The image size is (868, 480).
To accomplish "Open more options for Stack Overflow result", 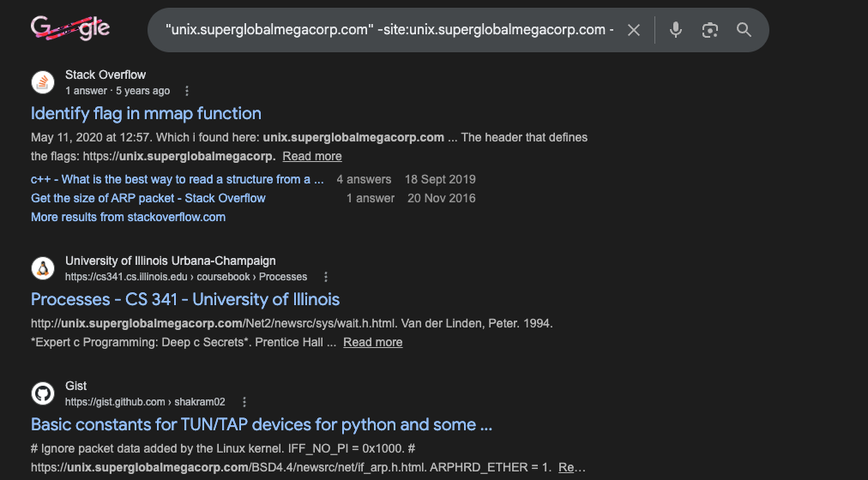I will [x=187, y=91].
